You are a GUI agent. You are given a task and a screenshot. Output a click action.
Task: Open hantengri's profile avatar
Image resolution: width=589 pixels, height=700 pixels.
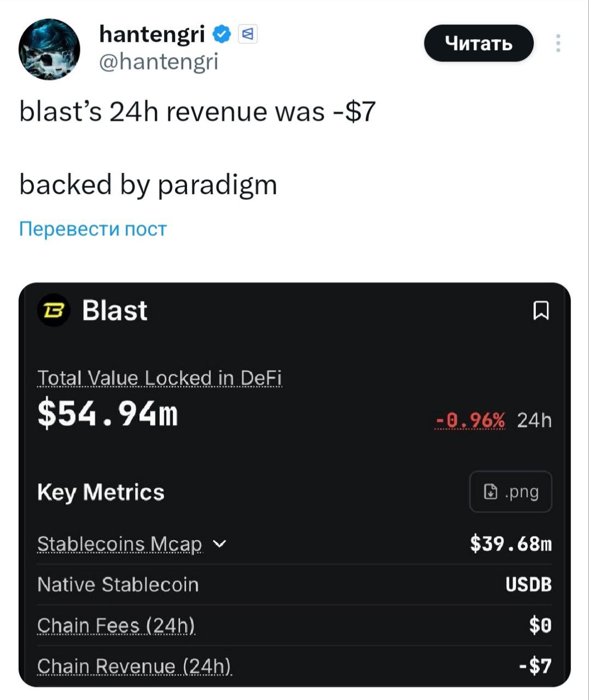pyautogui.click(x=50, y=49)
